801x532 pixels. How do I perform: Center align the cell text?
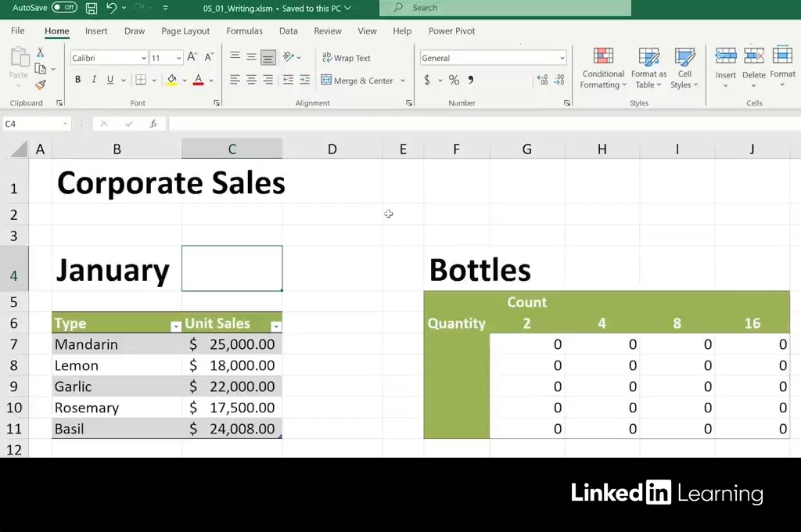[251, 80]
